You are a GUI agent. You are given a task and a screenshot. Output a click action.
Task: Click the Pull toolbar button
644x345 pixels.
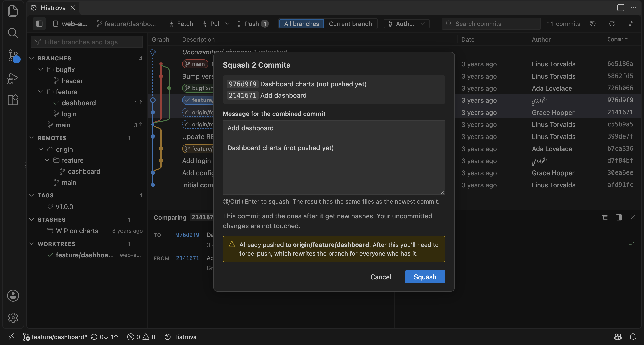[212, 24]
